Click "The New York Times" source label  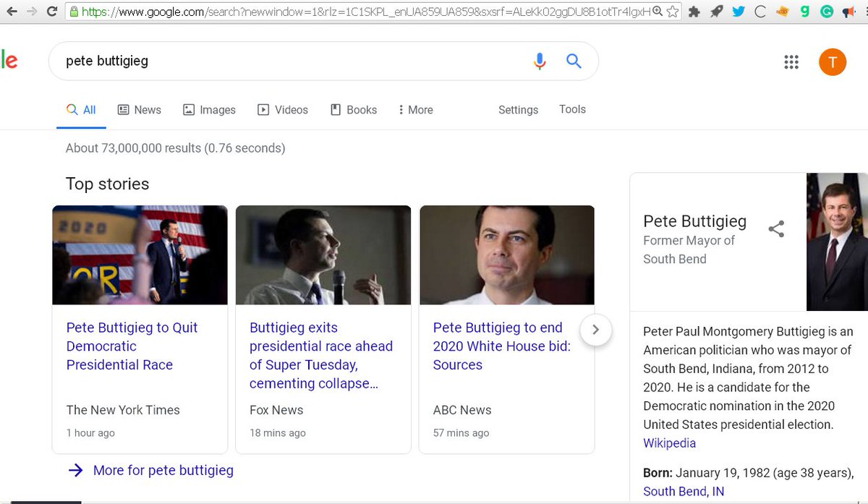(x=123, y=410)
